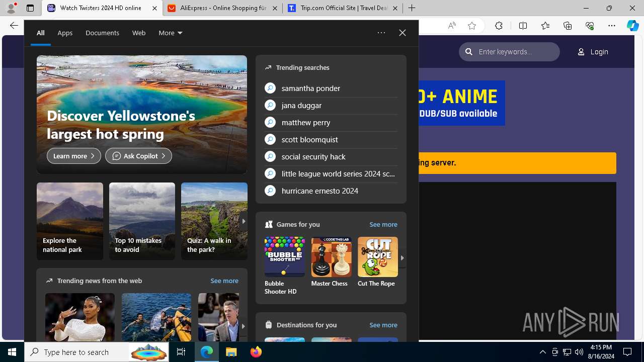
Task: Switch to Trip.com browser tab
Action: coord(343,8)
